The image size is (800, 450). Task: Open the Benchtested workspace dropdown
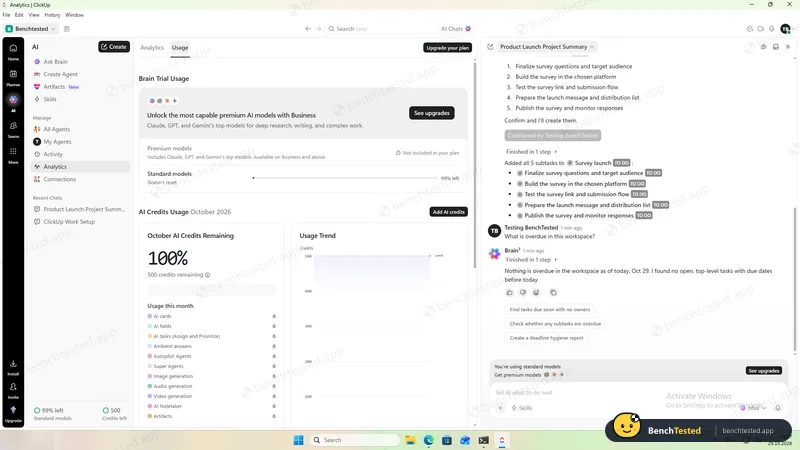(x=31, y=29)
